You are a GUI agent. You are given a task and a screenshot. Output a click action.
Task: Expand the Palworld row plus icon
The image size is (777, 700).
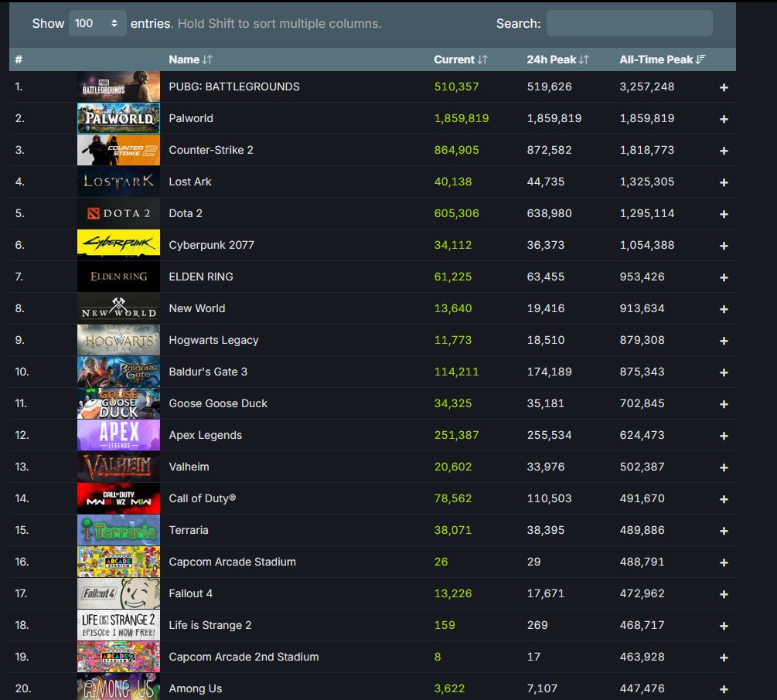pos(724,119)
